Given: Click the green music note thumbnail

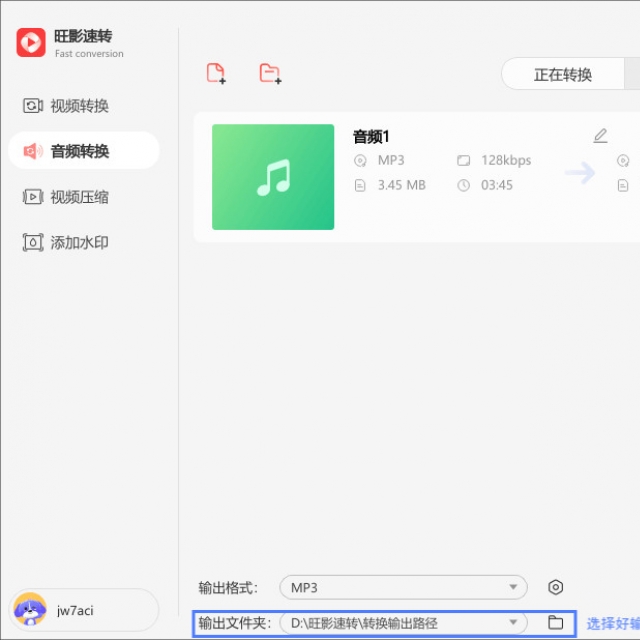Looking at the screenshot, I should (x=273, y=177).
